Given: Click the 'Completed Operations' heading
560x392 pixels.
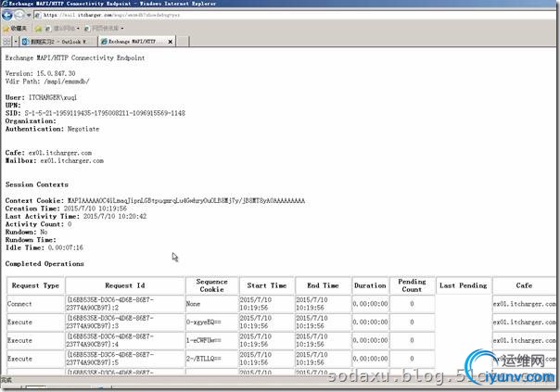Looking at the screenshot, I should pos(45,264).
